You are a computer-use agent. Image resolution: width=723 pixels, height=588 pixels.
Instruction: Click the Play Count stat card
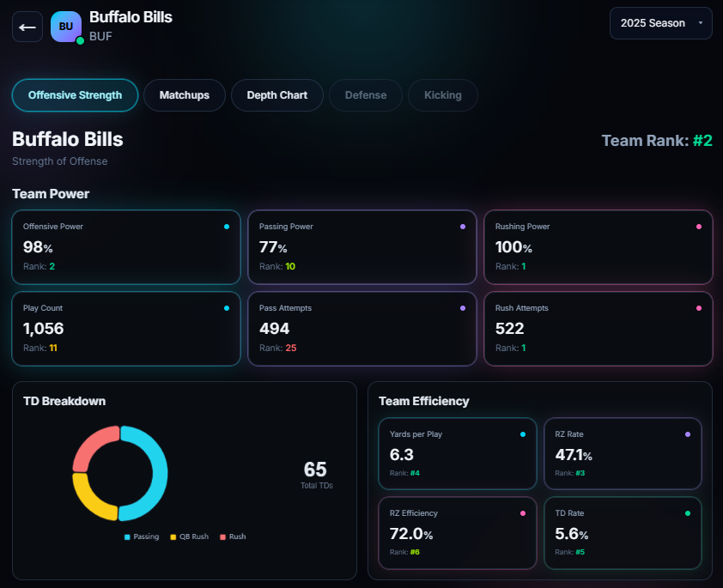pos(125,329)
